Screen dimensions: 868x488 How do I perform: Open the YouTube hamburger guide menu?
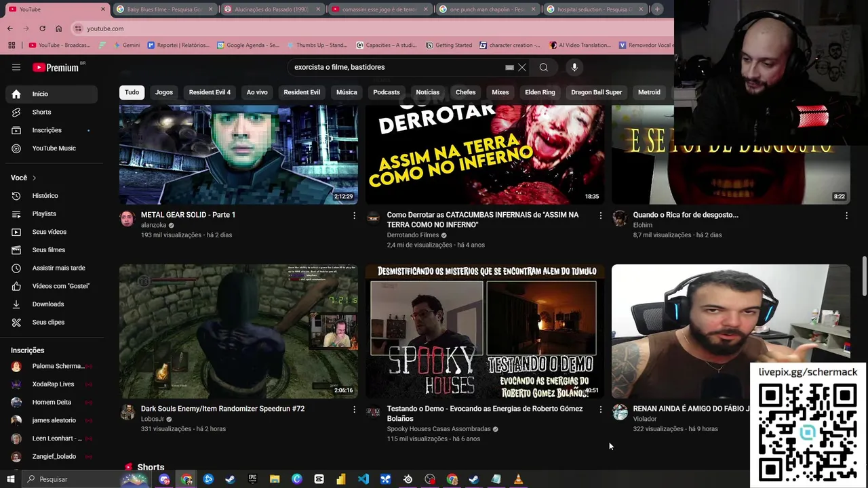point(16,67)
